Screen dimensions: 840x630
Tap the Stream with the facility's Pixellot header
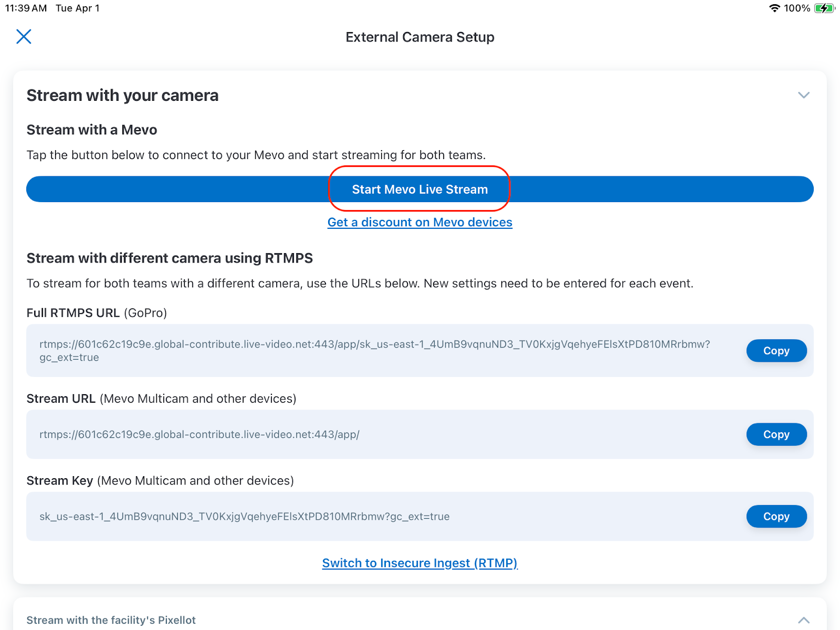[111, 620]
